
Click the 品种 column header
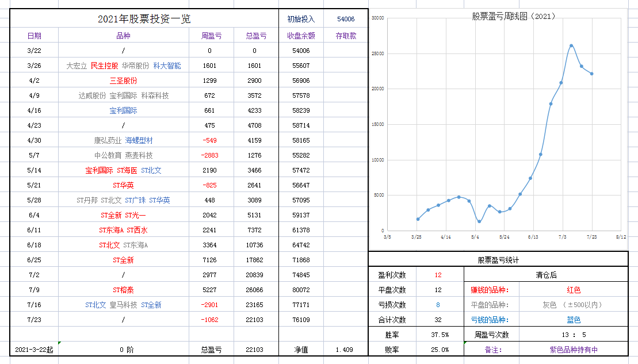tap(123, 36)
